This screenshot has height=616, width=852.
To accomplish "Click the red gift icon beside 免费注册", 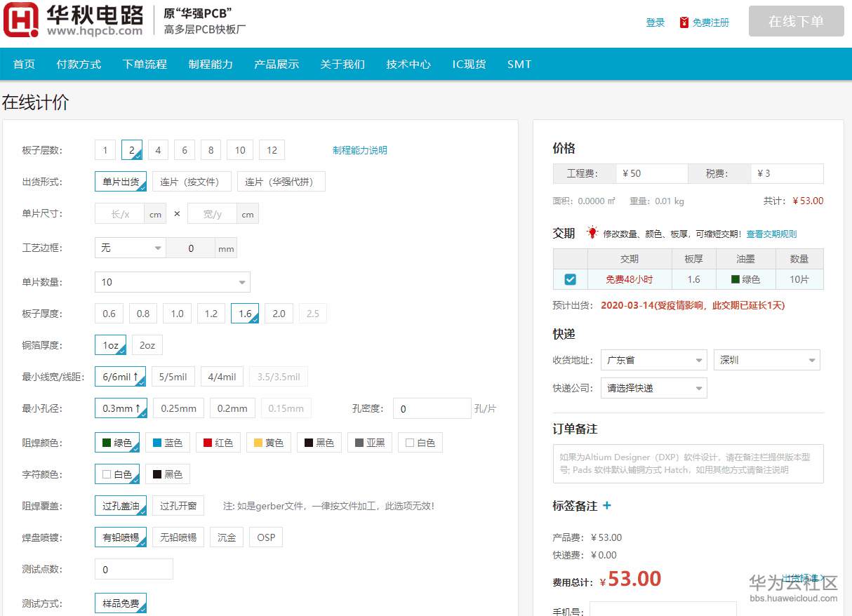I will click(684, 22).
